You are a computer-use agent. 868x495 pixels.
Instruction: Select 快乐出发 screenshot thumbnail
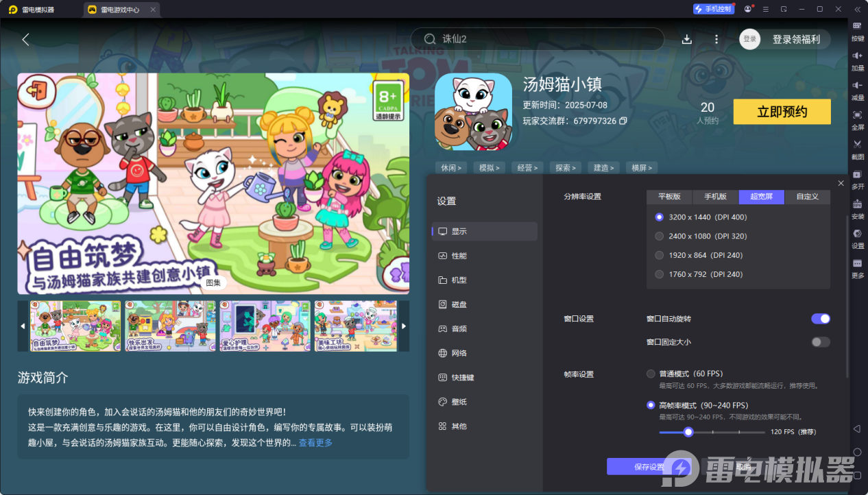(170, 326)
